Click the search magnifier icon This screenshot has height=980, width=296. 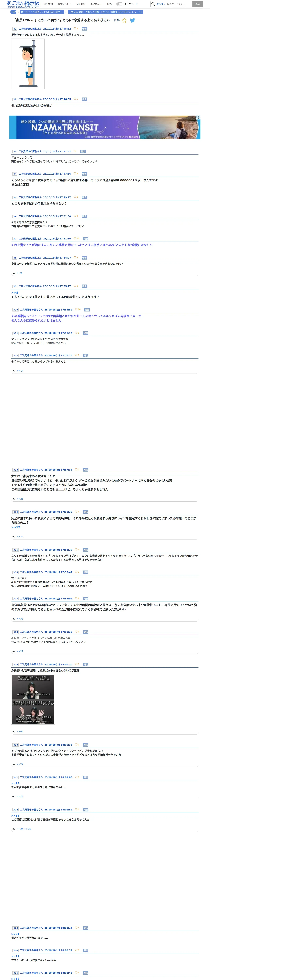click(x=153, y=4)
